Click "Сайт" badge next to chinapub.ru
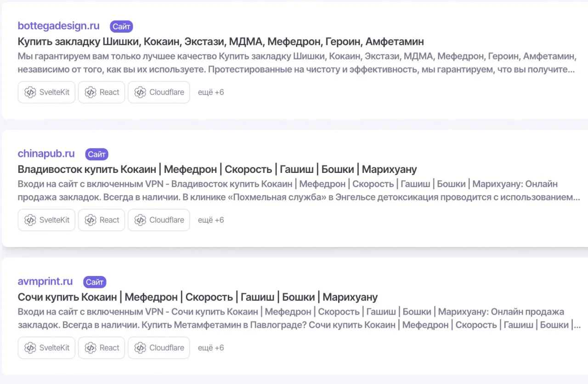588x384 pixels. click(96, 154)
